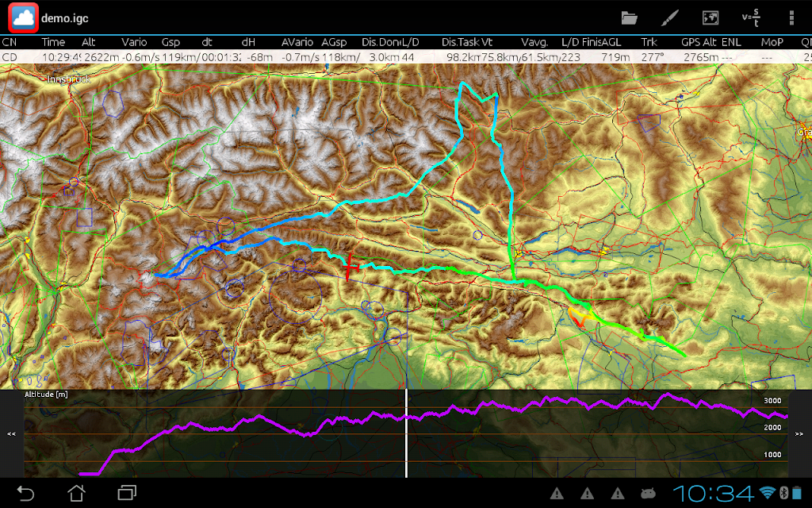Viewport: 812px width, 508px height.
Task: Select the AGL column header
Action: tap(611, 42)
